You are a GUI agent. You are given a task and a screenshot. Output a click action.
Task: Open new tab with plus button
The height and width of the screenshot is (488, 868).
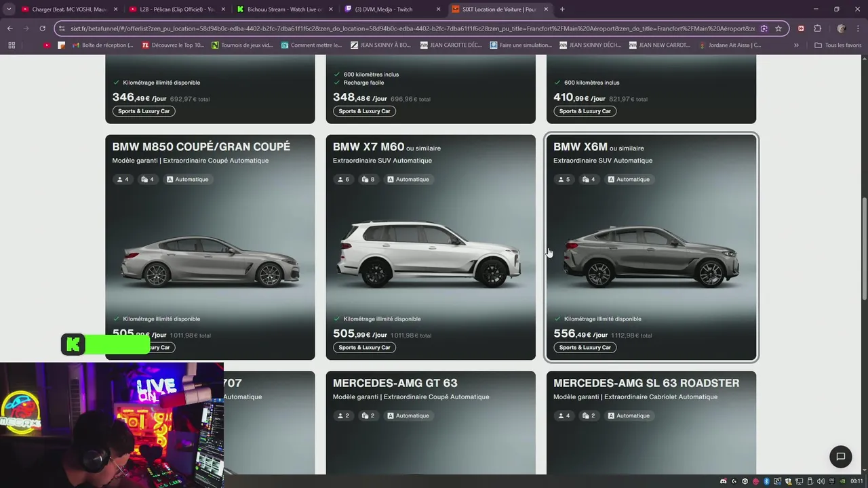[562, 9]
